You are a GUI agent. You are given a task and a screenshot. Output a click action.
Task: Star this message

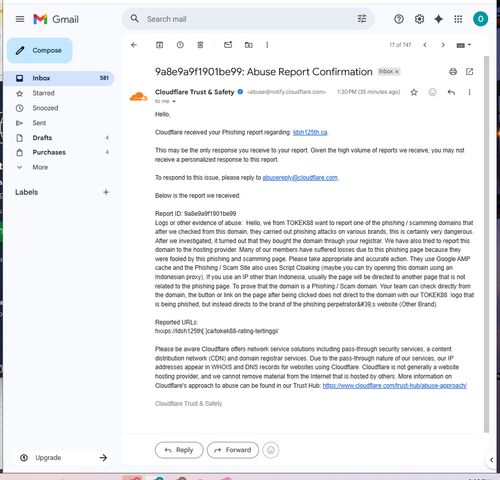[x=414, y=92]
